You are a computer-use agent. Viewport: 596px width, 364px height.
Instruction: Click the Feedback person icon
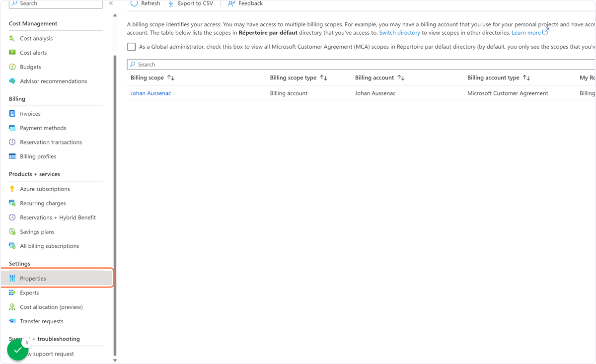tap(231, 3)
